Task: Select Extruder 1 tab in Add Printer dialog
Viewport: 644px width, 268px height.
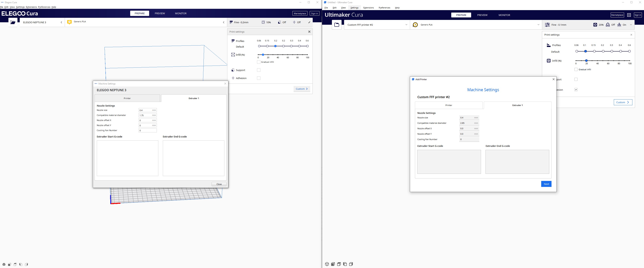Action: click(x=518, y=105)
